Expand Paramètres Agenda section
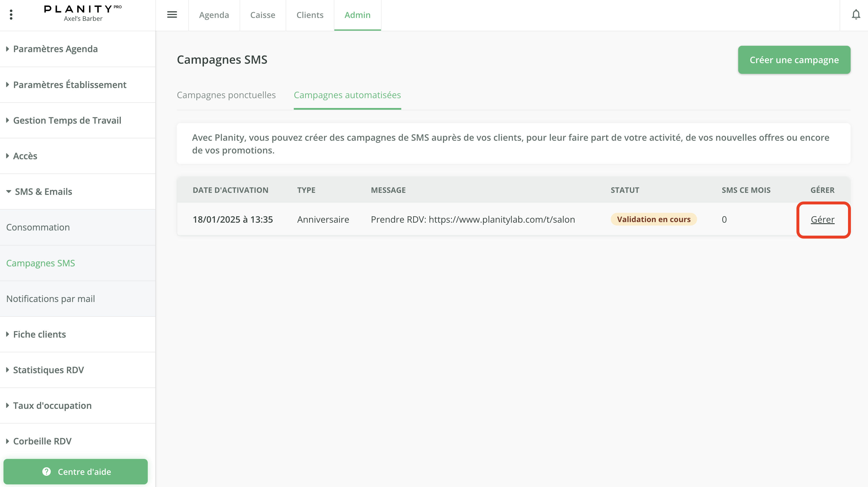868x487 pixels. tap(55, 49)
